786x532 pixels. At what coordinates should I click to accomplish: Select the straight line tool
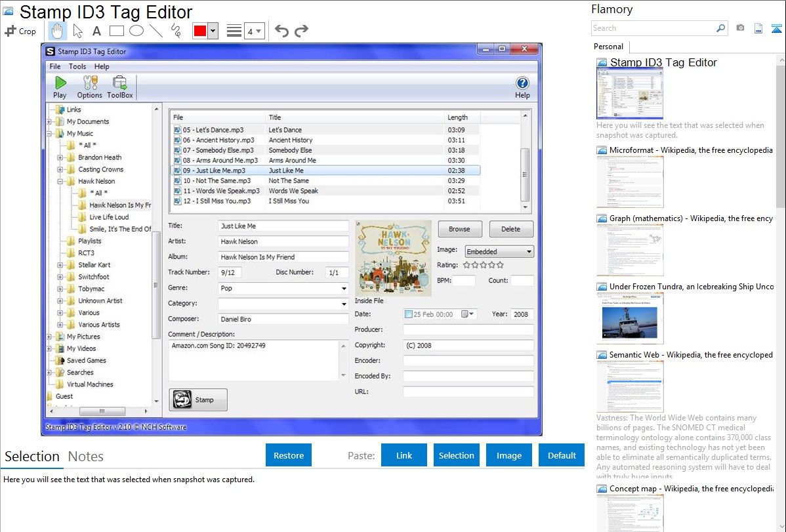(x=156, y=31)
